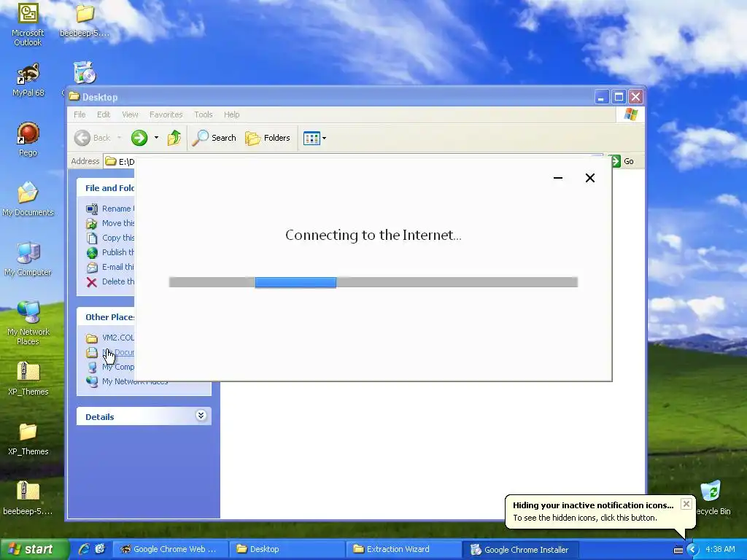
Task: Open the View menu
Action: pos(130,114)
